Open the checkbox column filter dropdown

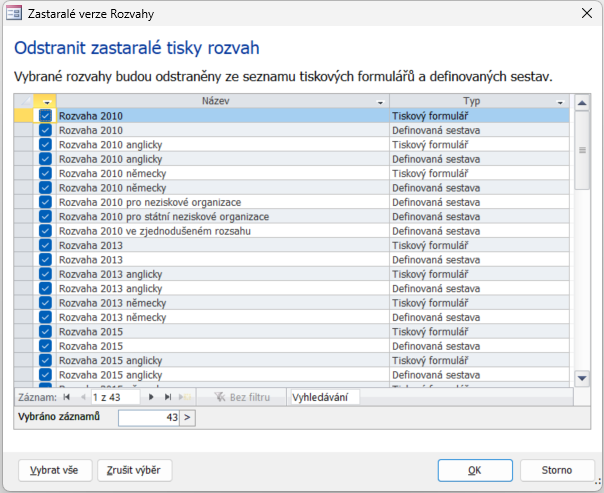[x=47, y=102]
